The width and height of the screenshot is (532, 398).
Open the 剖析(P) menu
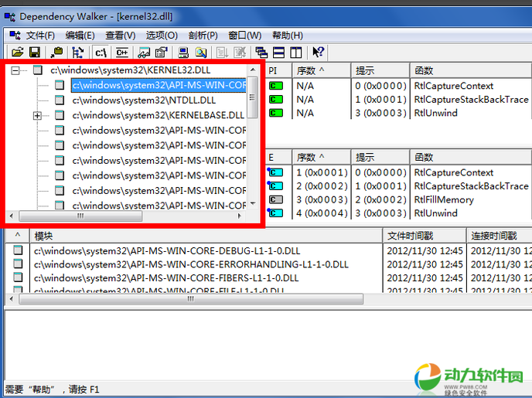pyautogui.click(x=203, y=36)
